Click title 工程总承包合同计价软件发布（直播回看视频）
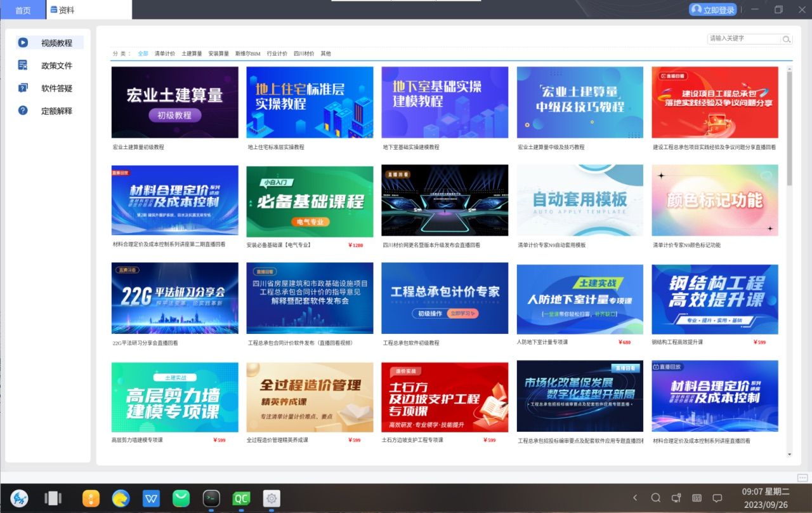Image resolution: width=812 pixels, height=513 pixels. coord(301,343)
